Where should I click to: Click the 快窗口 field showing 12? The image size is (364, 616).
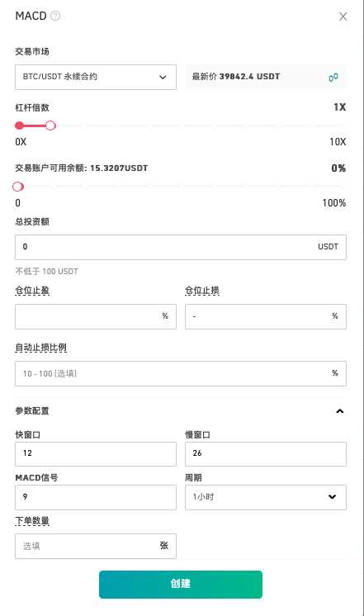(x=96, y=454)
